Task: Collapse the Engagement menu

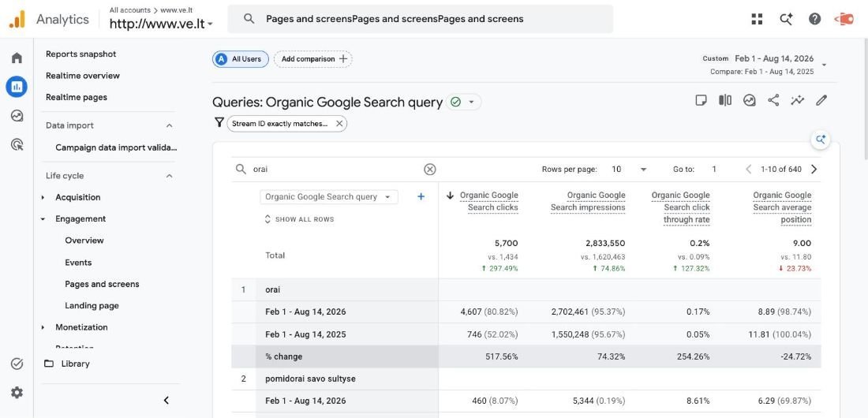Action: click(x=43, y=219)
